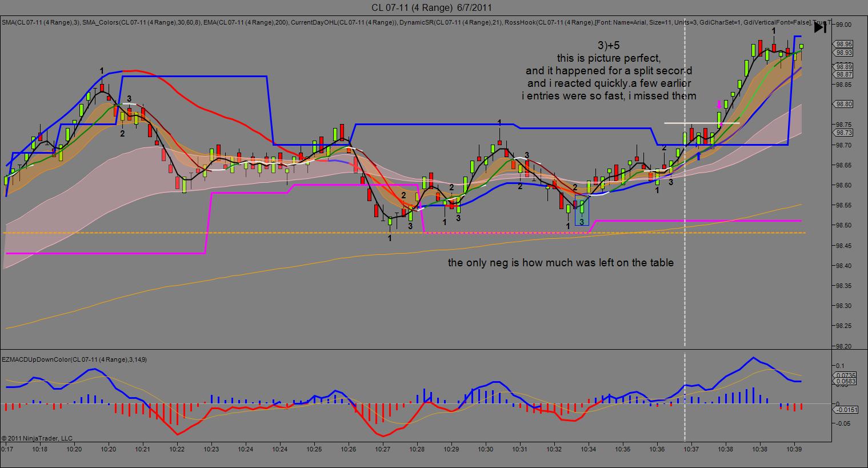Click the 'and it happened for a split second' line
Screen dimensions: 868x468
(609, 71)
